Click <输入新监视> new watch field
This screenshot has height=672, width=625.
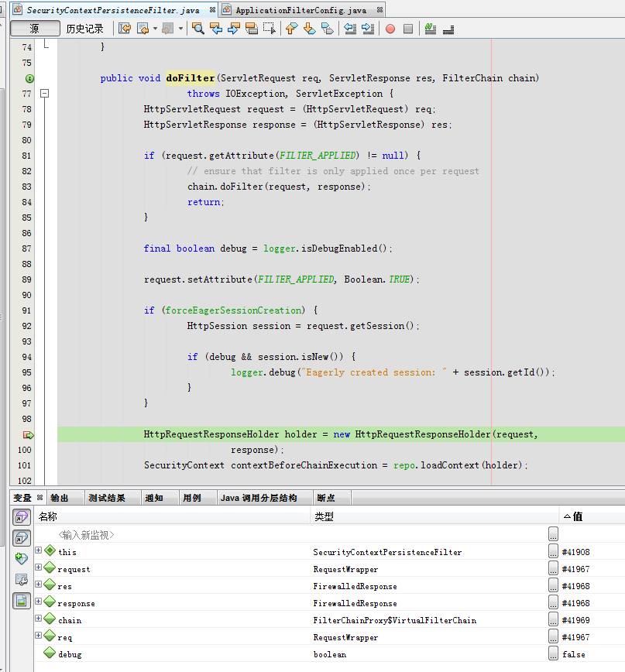click(x=86, y=534)
